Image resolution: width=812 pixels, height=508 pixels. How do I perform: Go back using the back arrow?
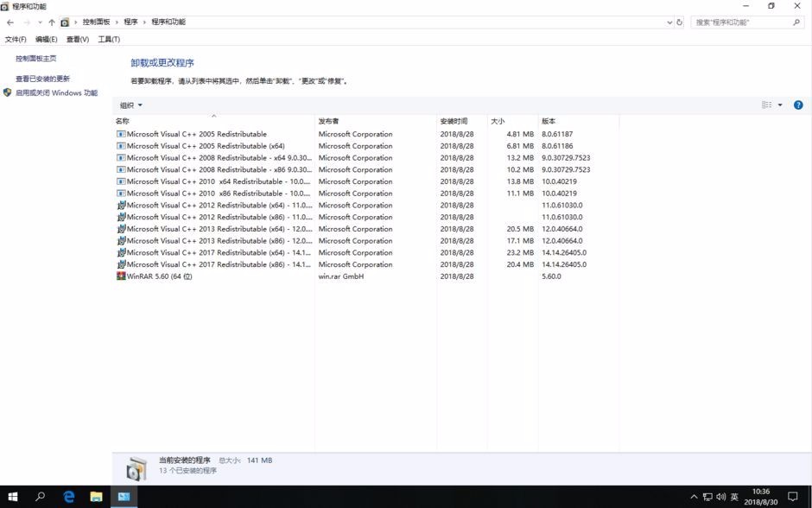tap(10, 22)
